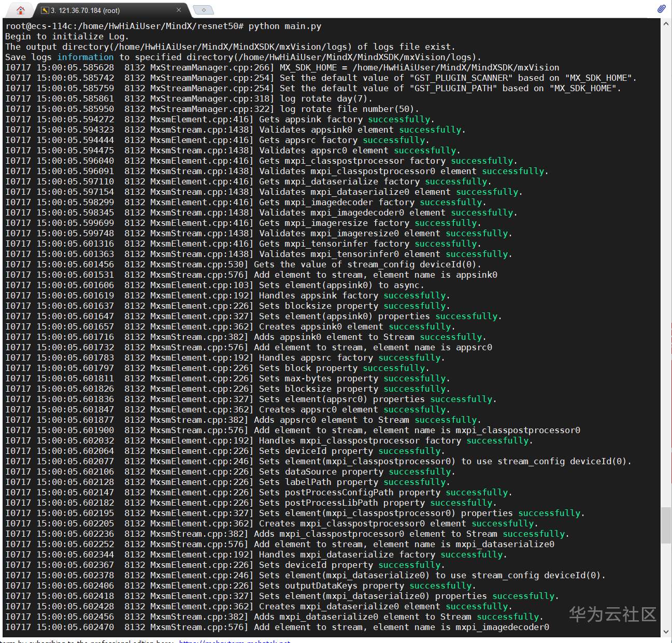Click 'Validates mxpi_dataserialize0 element' log line

click(264, 192)
